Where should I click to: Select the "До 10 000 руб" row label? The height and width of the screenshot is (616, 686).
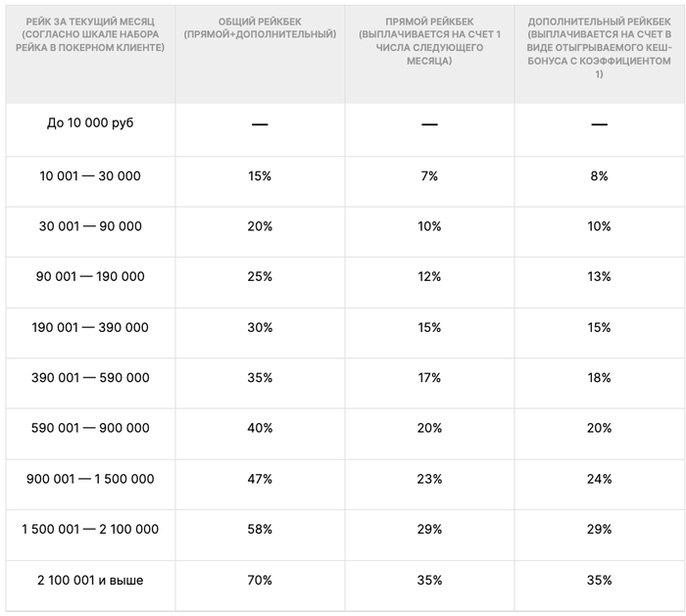(89, 124)
